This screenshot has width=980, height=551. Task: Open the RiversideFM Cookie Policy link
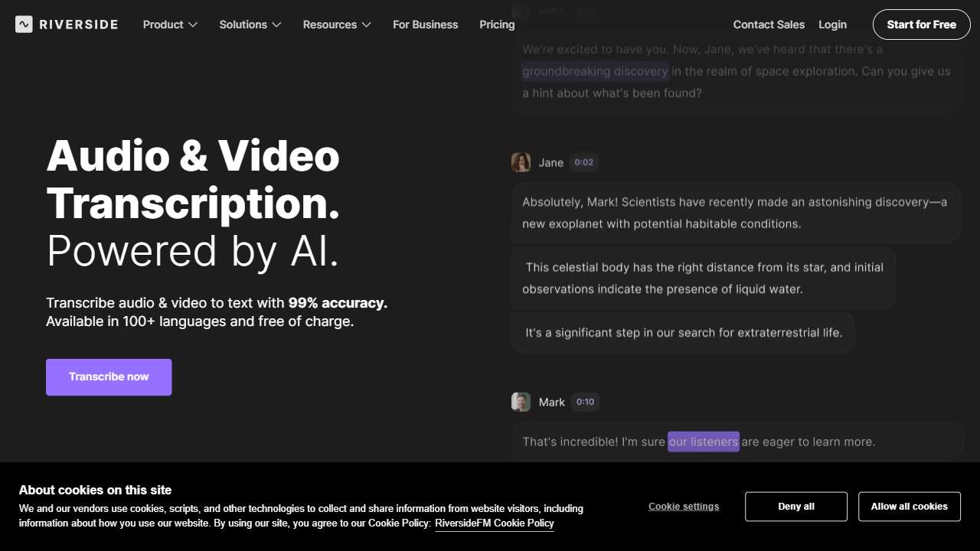pos(494,523)
